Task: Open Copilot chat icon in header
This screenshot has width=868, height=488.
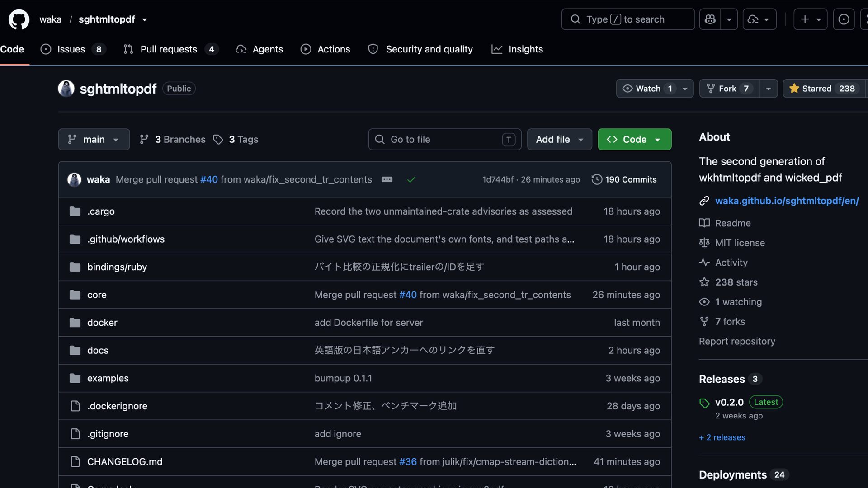Action: click(710, 19)
